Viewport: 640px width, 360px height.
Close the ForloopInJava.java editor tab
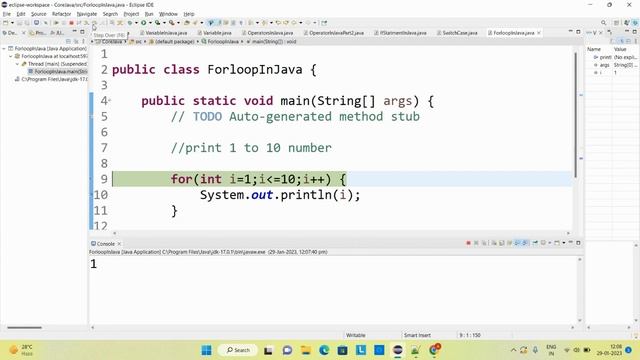(539, 33)
